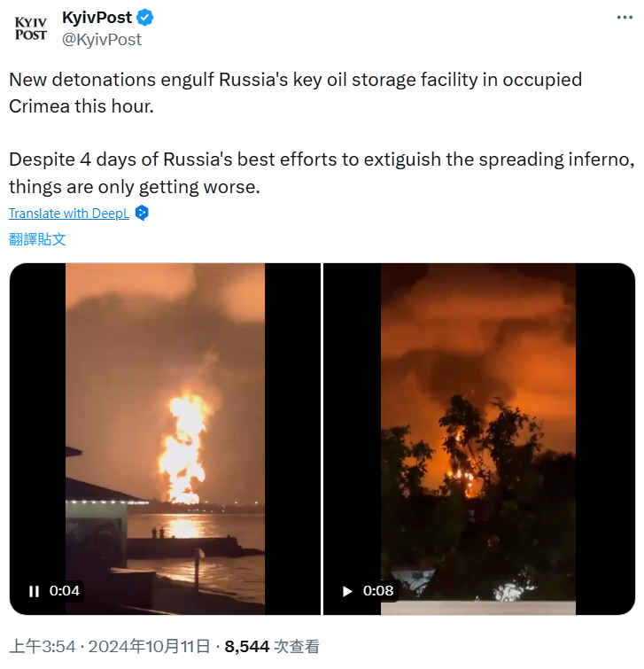Click the DeepL icon beside the translate link
644x669 pixels.
141,213
